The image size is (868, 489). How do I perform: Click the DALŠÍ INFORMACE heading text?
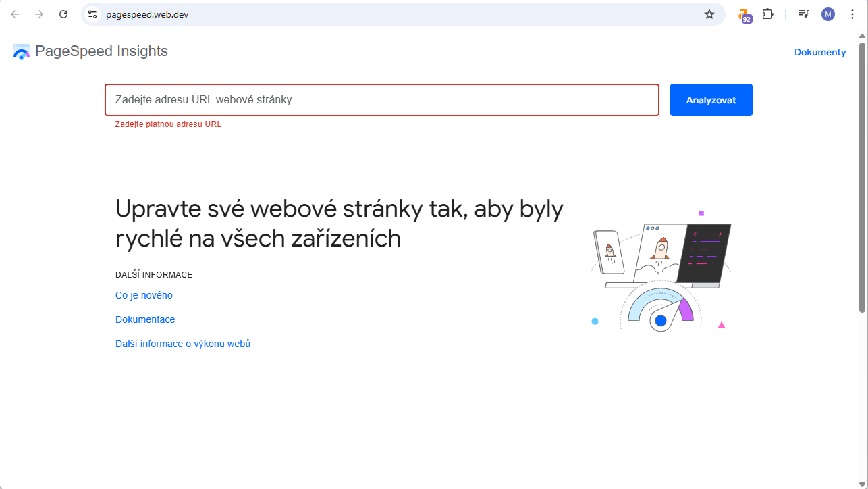pos(154,275)
